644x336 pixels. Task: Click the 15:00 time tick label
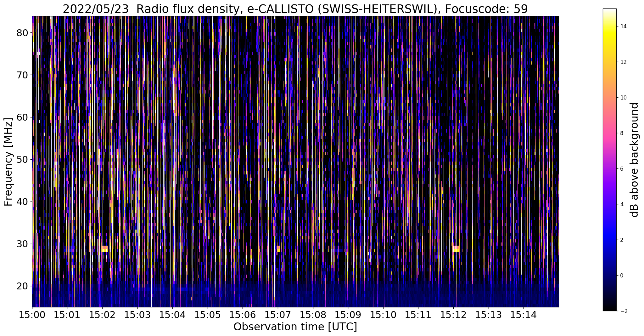[32, 315]
